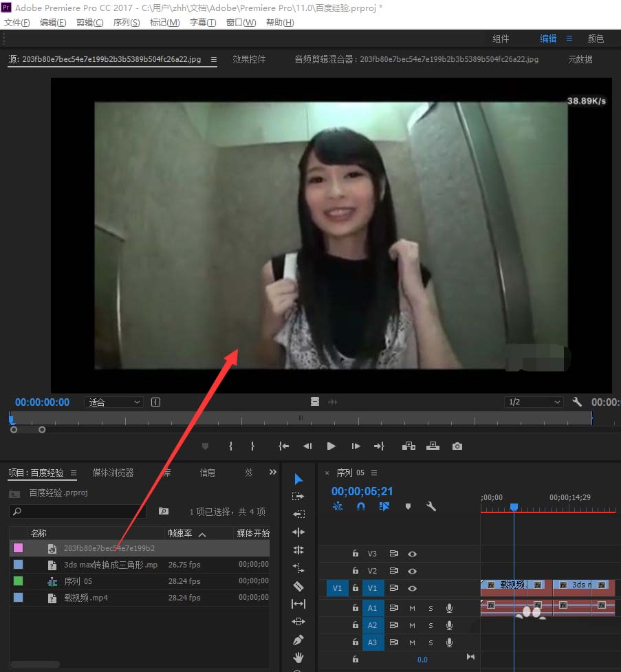This screenshot has width=621, height=672.
Task: Select the Razor tool in the toolbar
Action: click(x=298, y=586)
